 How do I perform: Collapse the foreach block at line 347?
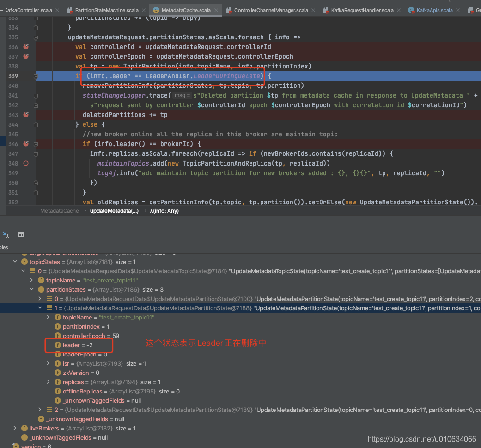tap(36, 154)
